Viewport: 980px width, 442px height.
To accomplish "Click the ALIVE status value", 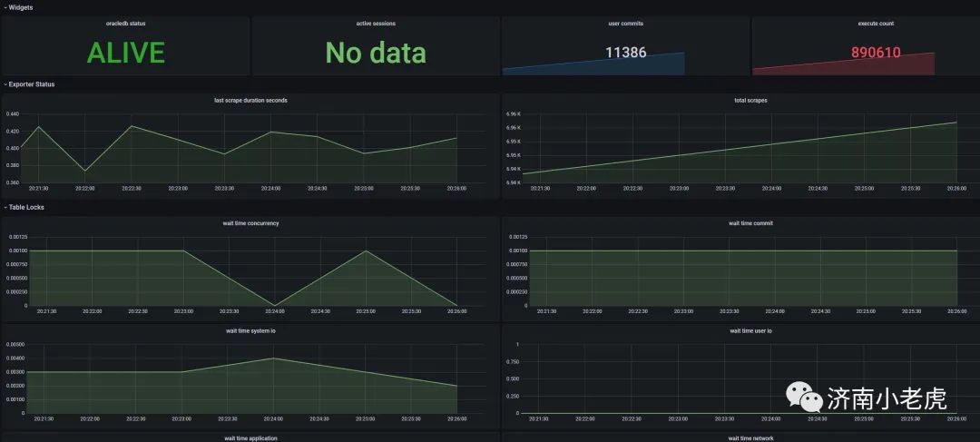I will click(125, 53).
